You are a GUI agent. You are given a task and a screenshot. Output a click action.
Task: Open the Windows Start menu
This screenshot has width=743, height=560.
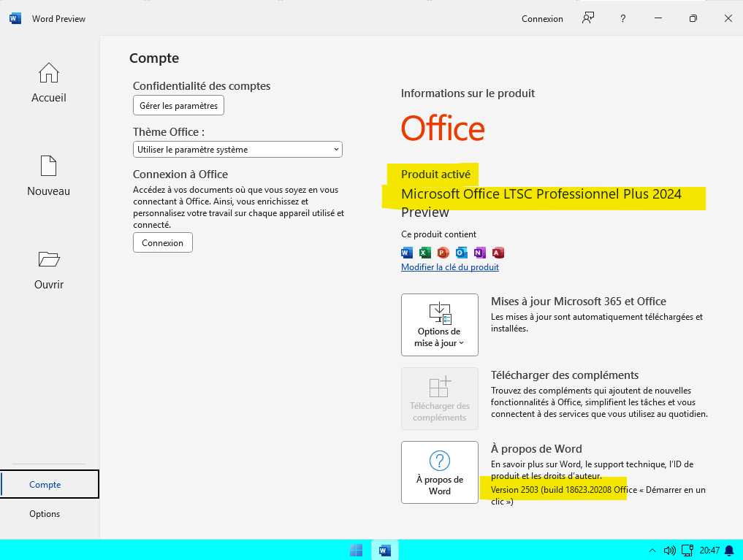[357, 550]
